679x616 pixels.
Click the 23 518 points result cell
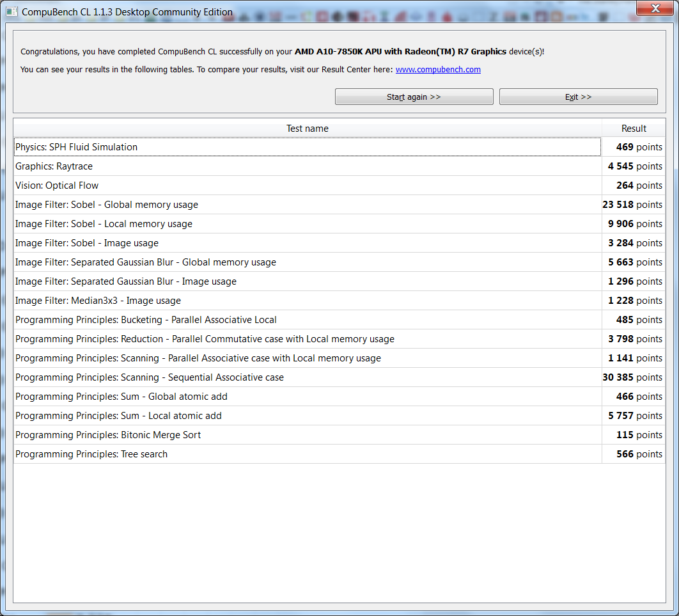[x=634, y=205]
